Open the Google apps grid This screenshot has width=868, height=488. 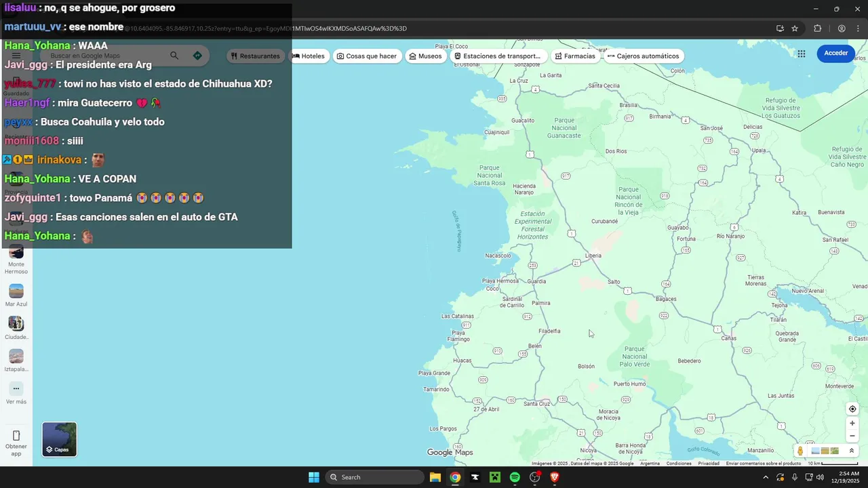point(801,54)
